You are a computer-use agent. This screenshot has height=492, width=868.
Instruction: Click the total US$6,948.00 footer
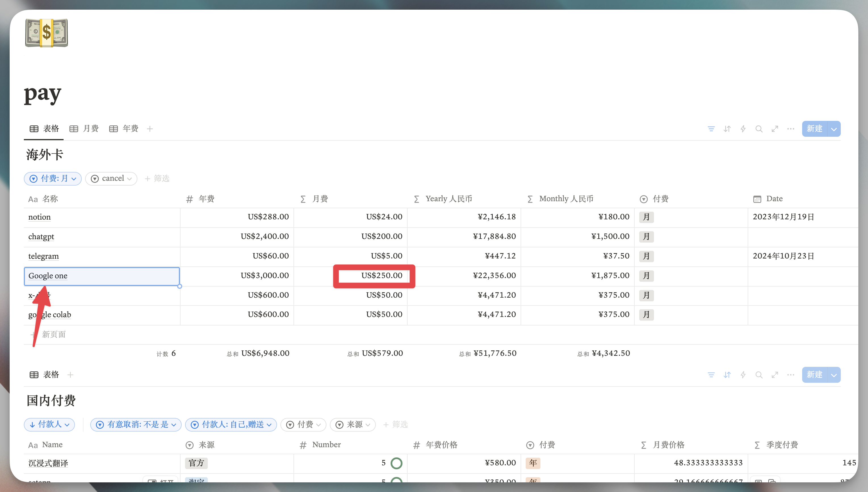click(258, 354)
